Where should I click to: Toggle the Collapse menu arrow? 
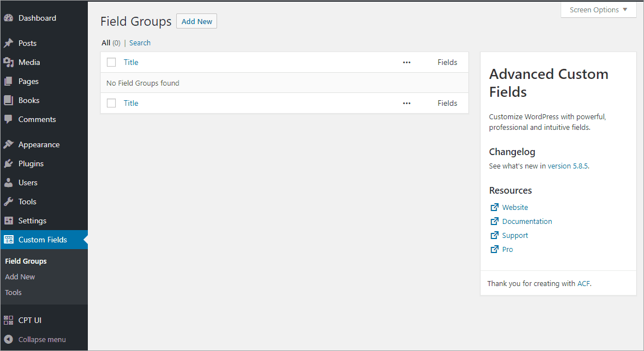click(x=10, y=339)
